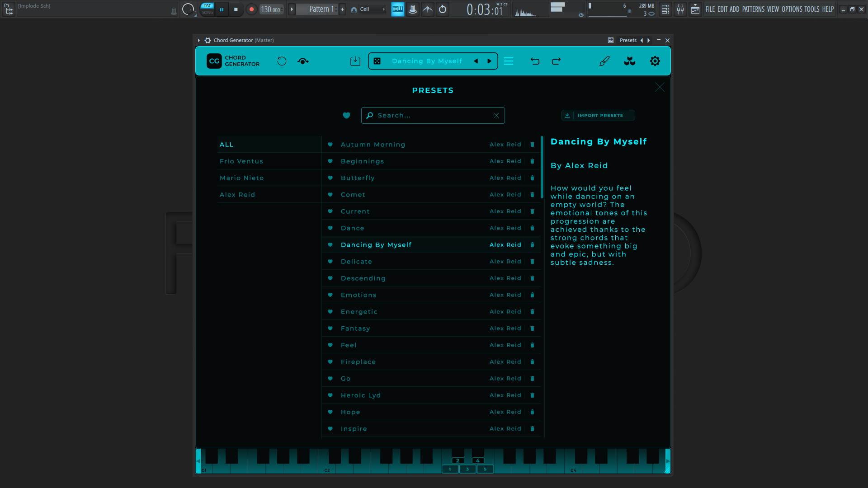Open the TOOLS menu
The height and width of the screenshot is (488, 868).
coord(812,9)
